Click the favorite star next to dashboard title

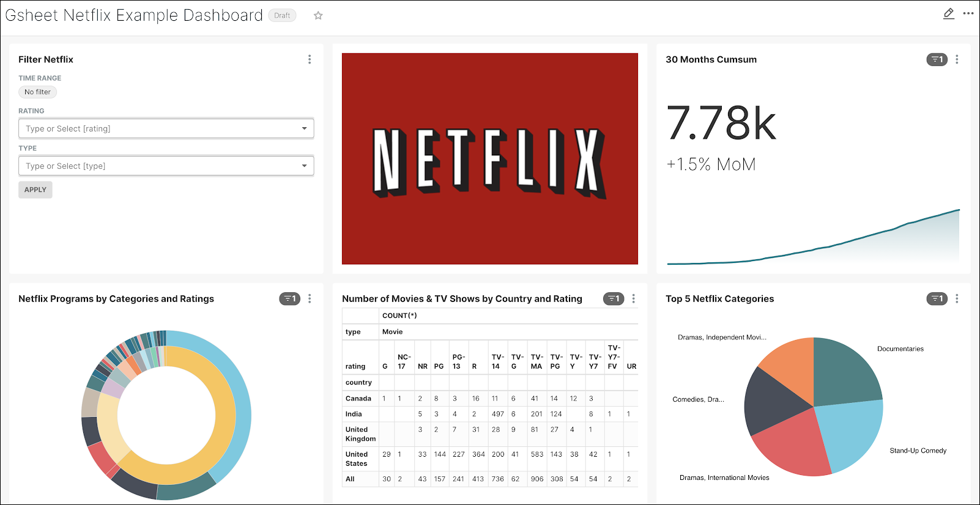tap(318, 15)
